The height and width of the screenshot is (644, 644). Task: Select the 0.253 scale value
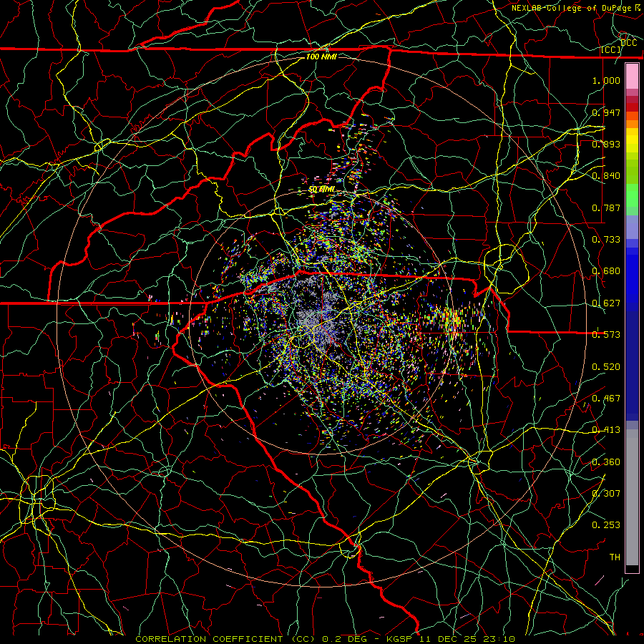pyautogui.click(x=606, y=525)
